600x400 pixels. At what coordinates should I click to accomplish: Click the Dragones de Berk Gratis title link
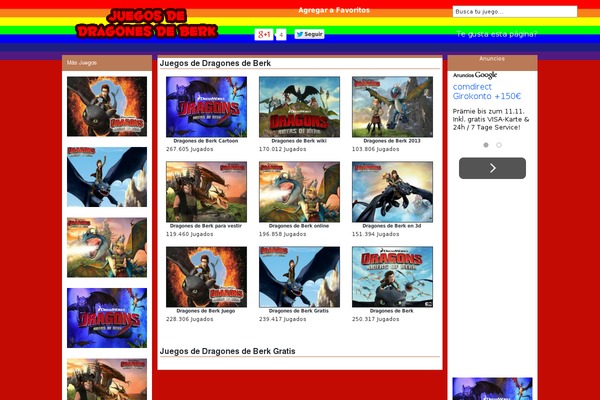click(299, 311)
